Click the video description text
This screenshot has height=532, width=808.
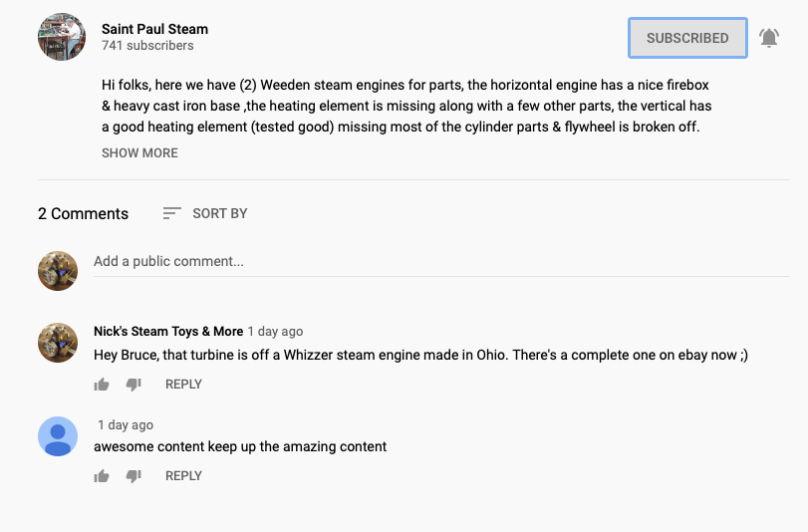click(405, 107)
